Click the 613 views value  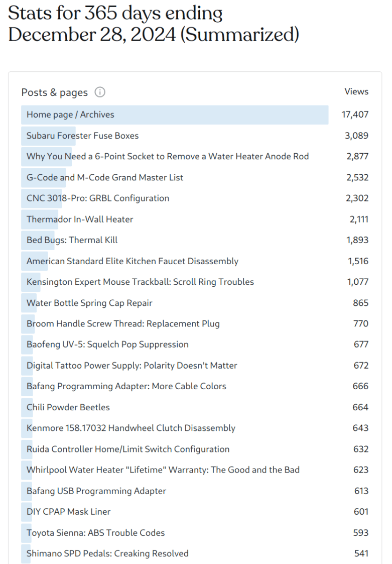361,491
